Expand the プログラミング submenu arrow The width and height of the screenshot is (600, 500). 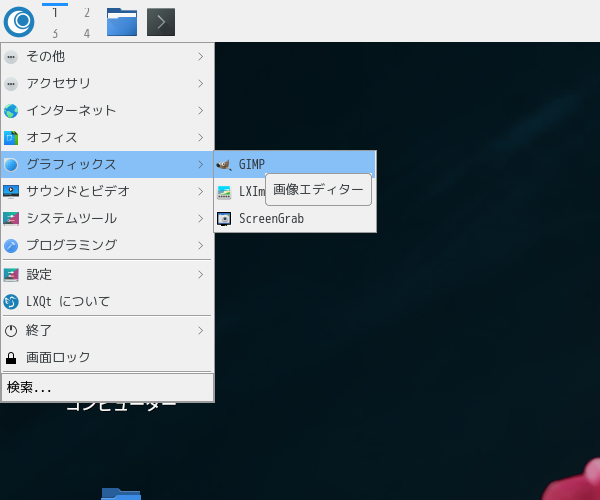point(201,245)
